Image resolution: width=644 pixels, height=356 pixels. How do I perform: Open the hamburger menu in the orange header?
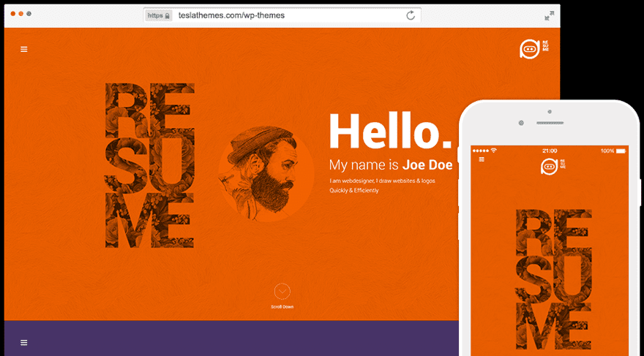tap(24, 49)
